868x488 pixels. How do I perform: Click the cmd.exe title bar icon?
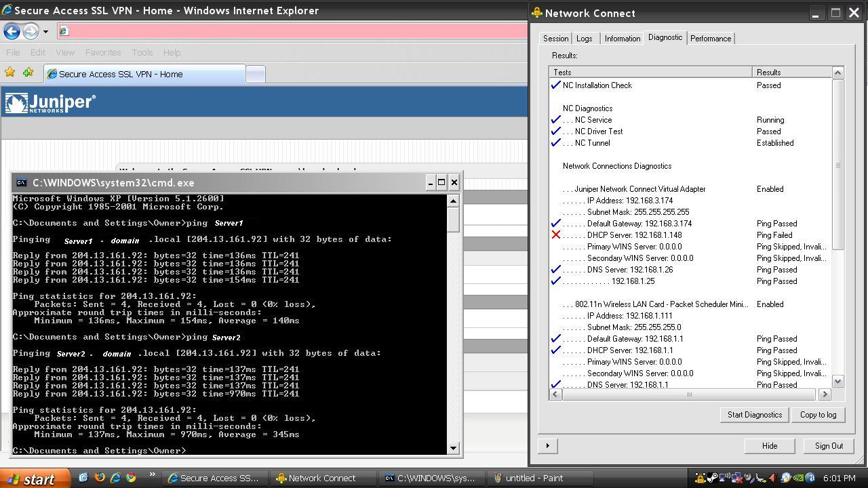pyautogui.click(x=21, y=183)
